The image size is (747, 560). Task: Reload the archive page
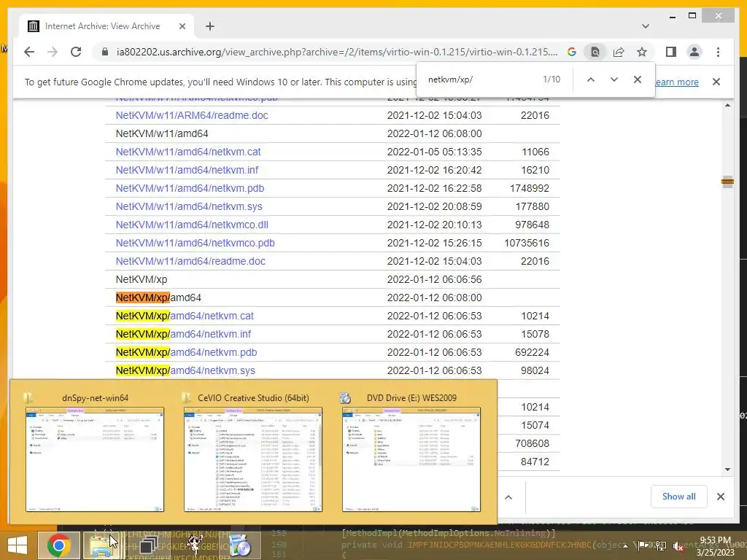[76, 52]
